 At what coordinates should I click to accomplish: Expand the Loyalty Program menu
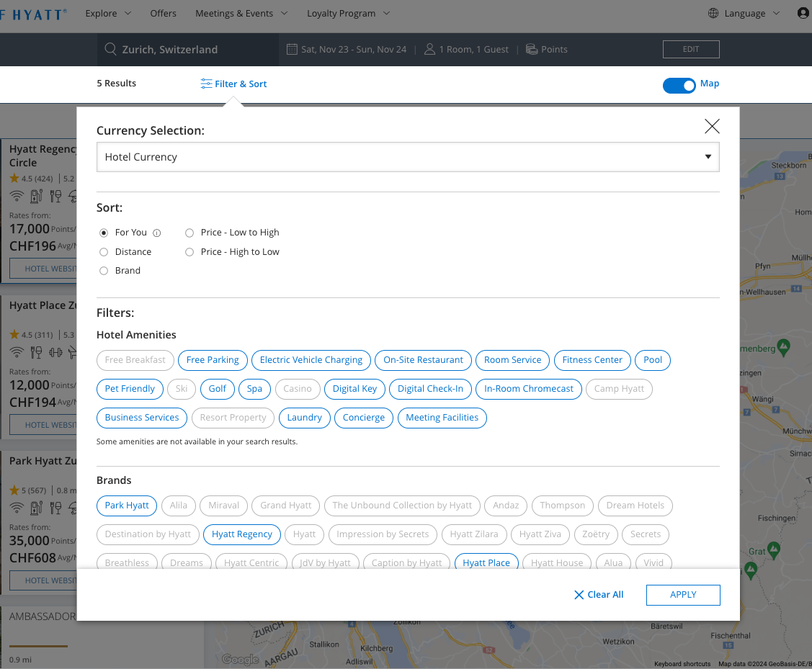pyautogui.click(x=348, y=13)
